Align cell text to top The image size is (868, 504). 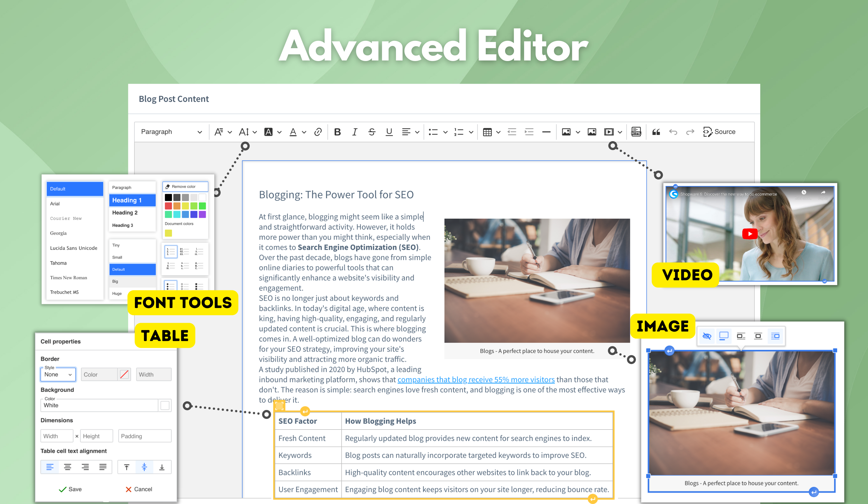point(126,467)
